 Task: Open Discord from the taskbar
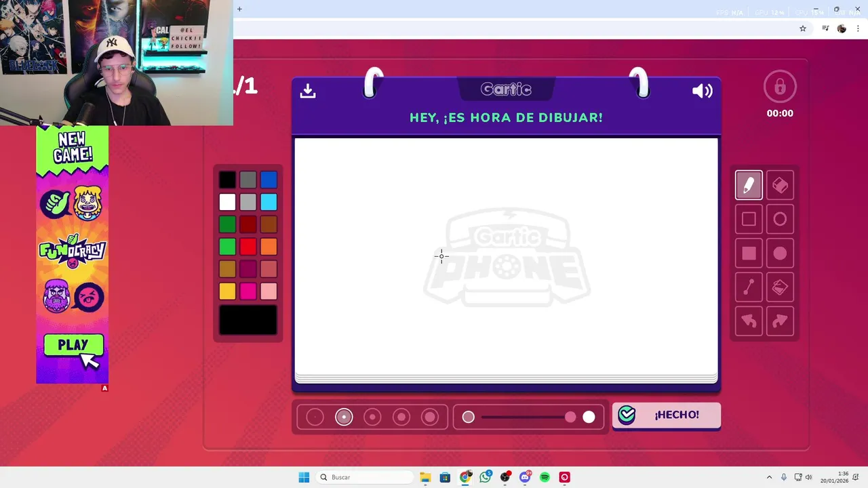click(525, 477)
